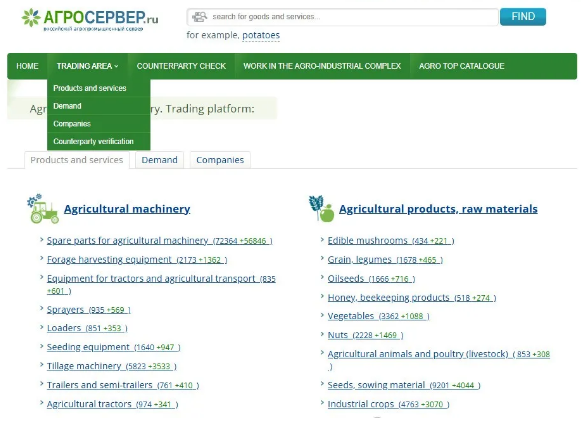Open COUNTERPARTY CHECK in the nav bar
The height and width of the screenshot is (427, 581).
click(x=181, y=66)
